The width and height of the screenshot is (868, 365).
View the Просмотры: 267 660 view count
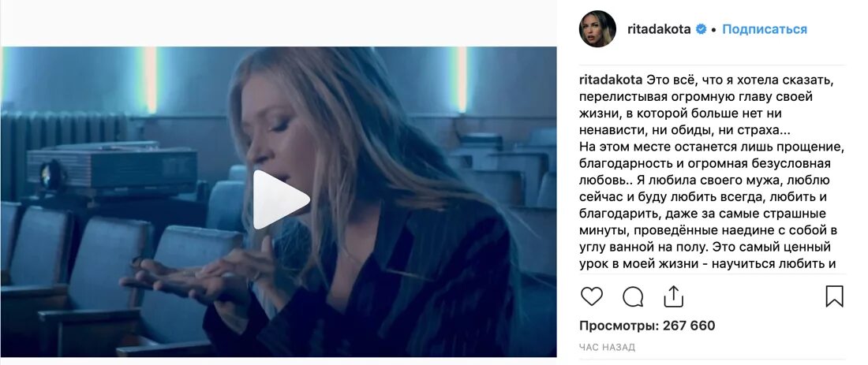click(x=647, y=326)
